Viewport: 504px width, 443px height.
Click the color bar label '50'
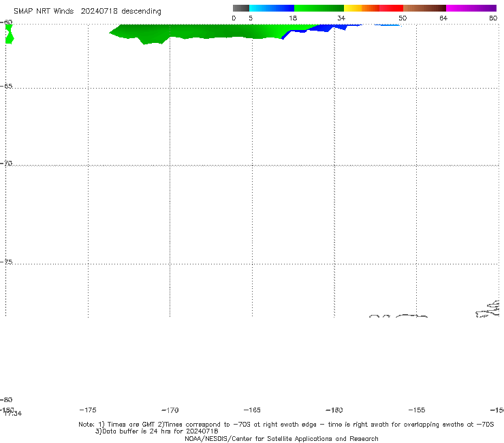(x=403, y=18)
